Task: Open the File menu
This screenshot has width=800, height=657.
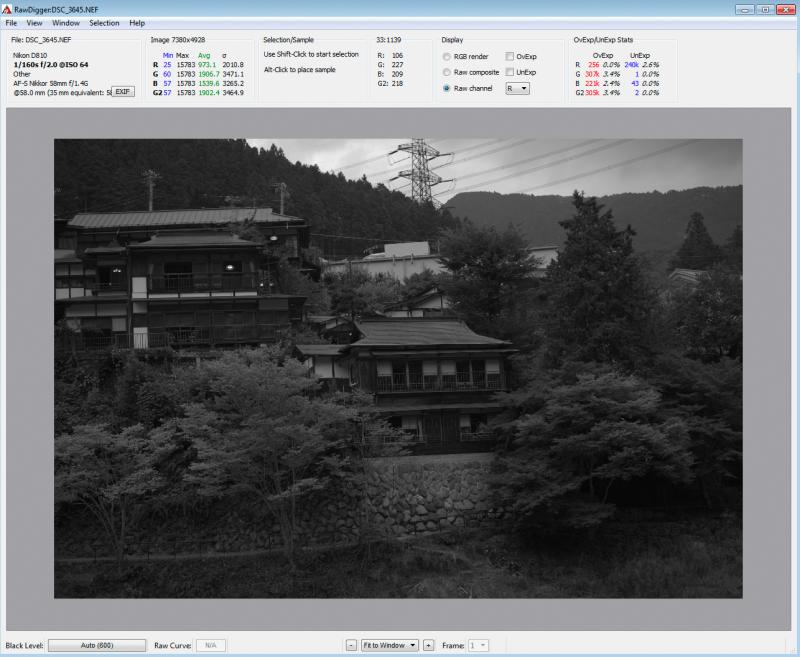Action: tap(11, 23)
